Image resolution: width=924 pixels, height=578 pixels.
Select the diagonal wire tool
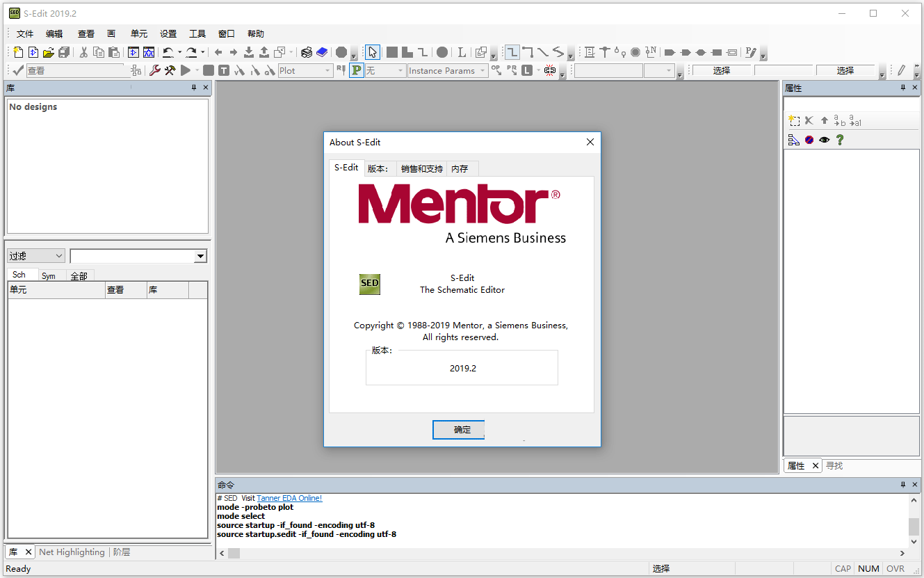click(x=543, y=52)
